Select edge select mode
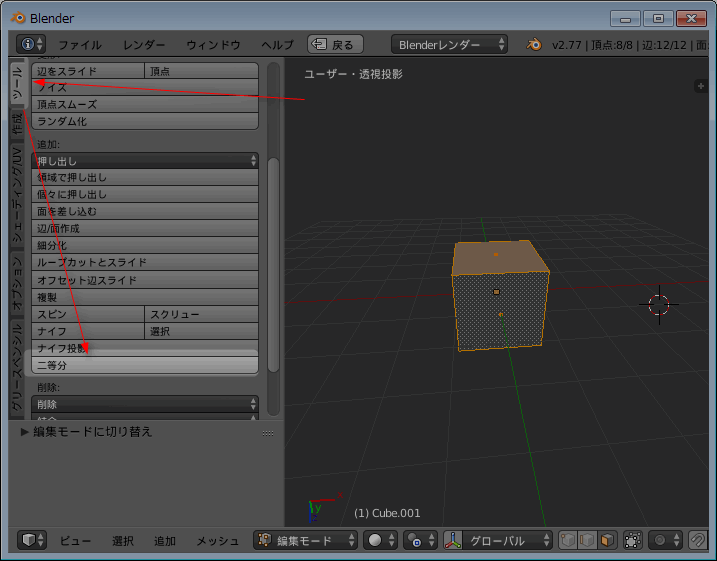 click(x=588, y=540)
